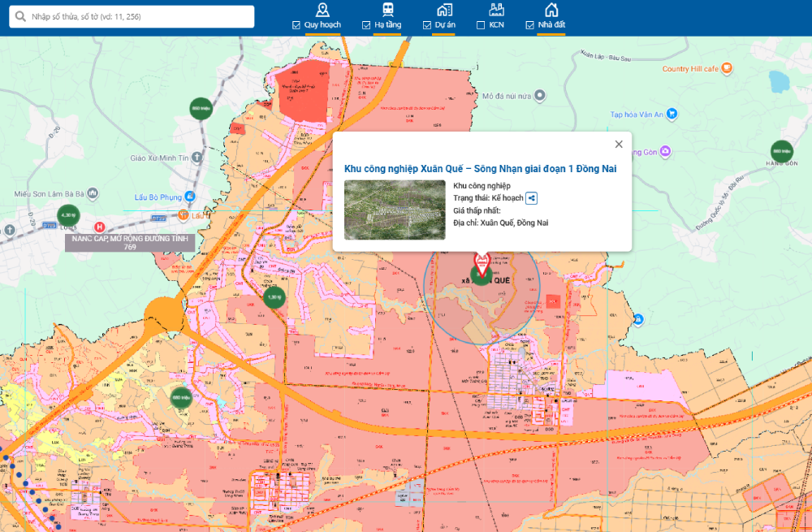Select the Nhà đất text label

(551, 25)
